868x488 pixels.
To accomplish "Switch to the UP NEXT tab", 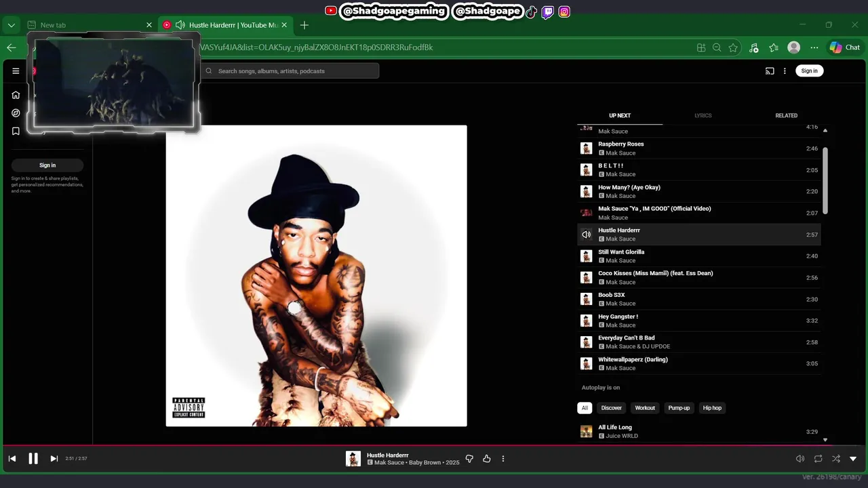I will point(620,115).
